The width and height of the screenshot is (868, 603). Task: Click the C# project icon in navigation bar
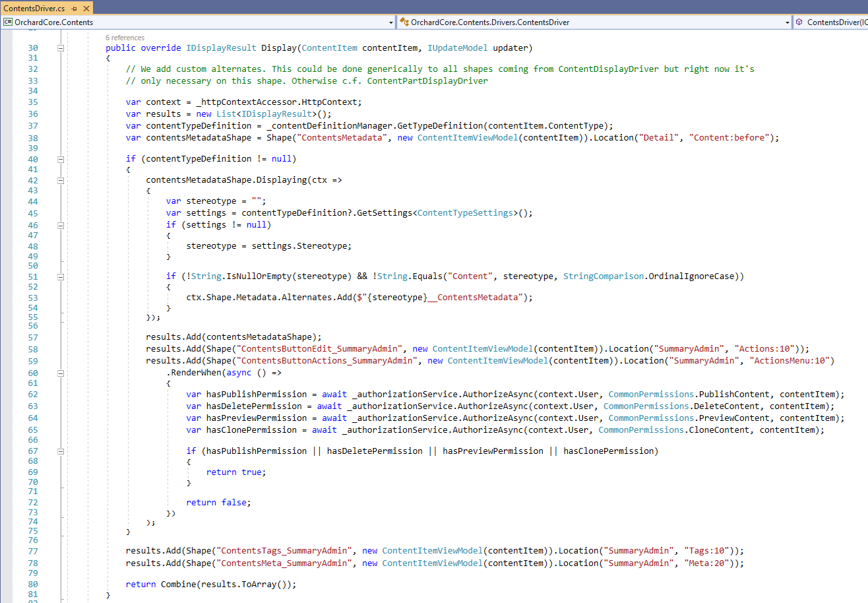click(x=8, y=22)
